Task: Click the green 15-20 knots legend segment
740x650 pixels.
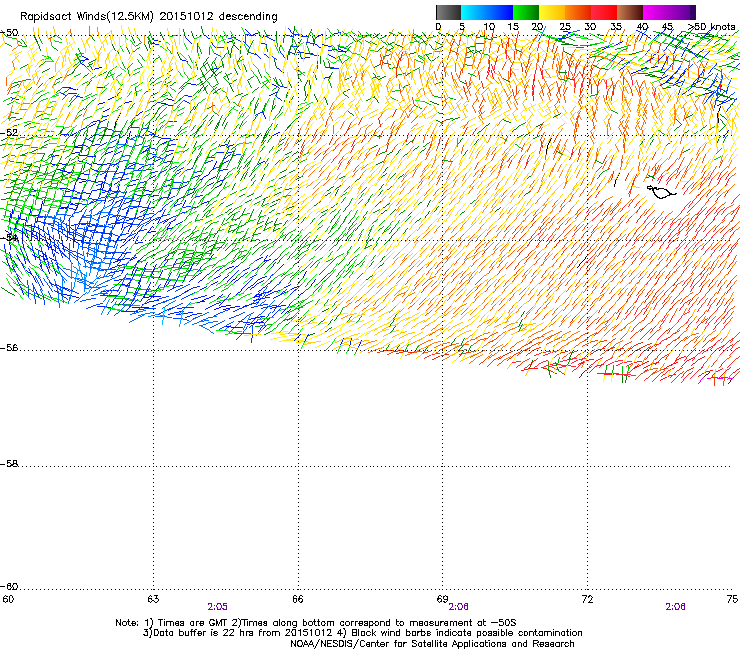Action: pyautogui.click(x=526, y=12)
